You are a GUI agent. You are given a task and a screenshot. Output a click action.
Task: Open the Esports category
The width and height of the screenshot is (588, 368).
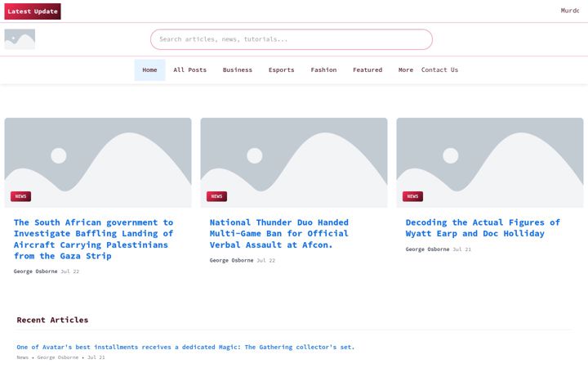tap(281, 70)
